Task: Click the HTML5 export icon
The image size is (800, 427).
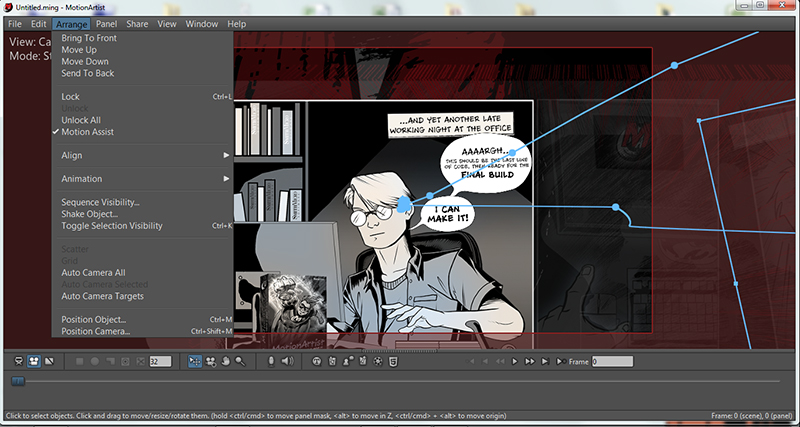Action: pos(394,360)
